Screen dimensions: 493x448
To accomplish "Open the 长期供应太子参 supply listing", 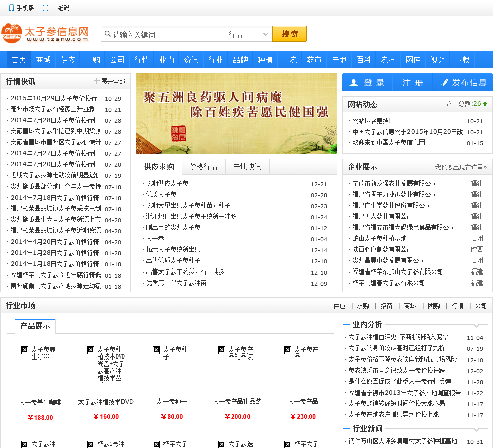I will coord(167,184).
